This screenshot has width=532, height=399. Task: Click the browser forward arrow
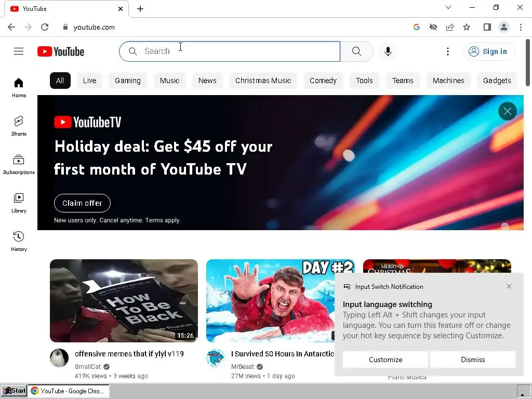pos(28,27)
